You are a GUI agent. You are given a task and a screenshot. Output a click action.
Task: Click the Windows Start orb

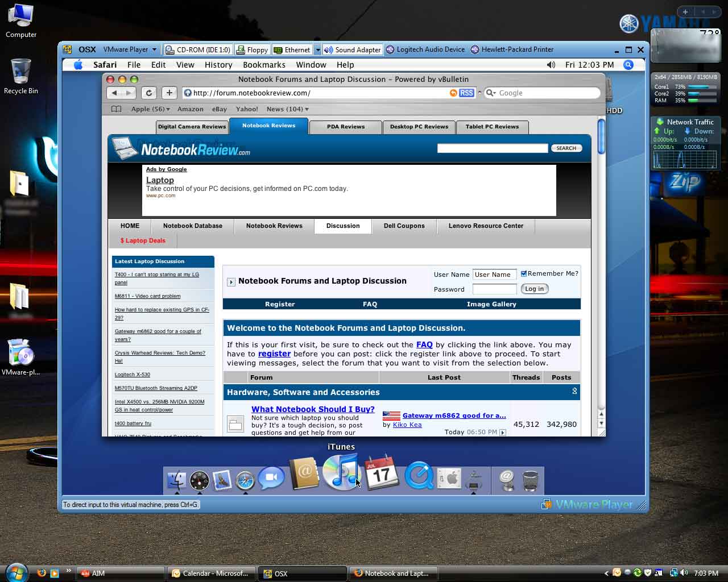pos(16,572)
